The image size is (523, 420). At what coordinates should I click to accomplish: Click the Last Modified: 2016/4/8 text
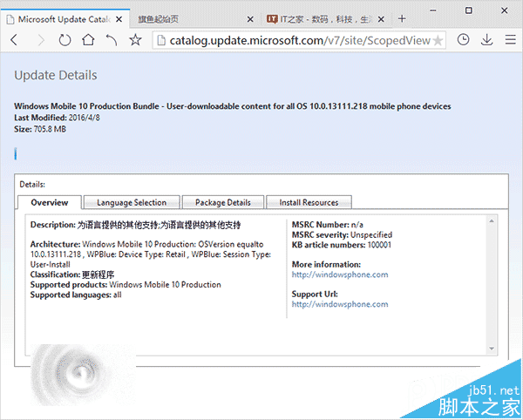tap(57, 118)
